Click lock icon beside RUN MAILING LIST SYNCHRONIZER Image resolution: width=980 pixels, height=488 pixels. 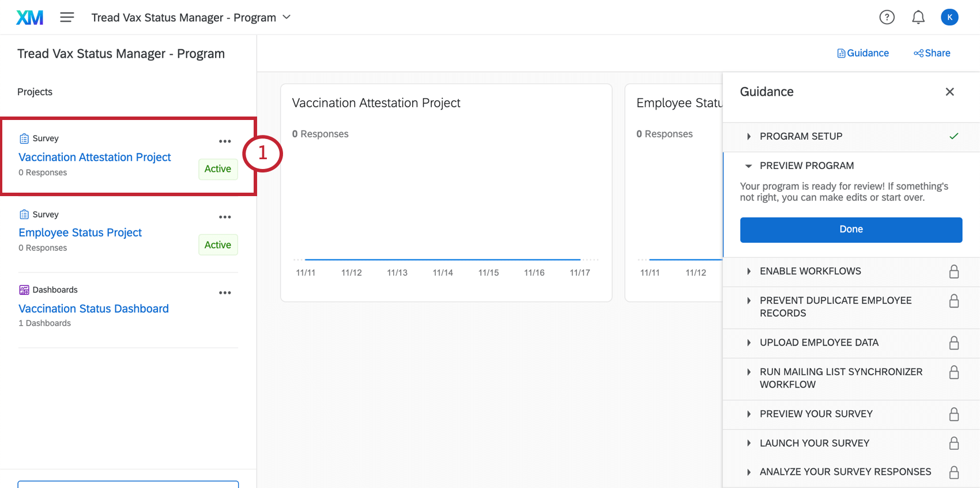(x=954, y=372)
